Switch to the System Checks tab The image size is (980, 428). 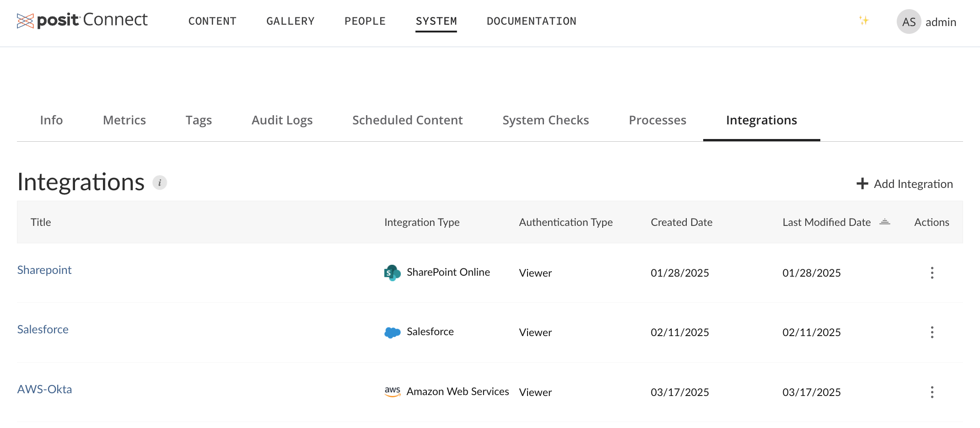pos(545,120)
